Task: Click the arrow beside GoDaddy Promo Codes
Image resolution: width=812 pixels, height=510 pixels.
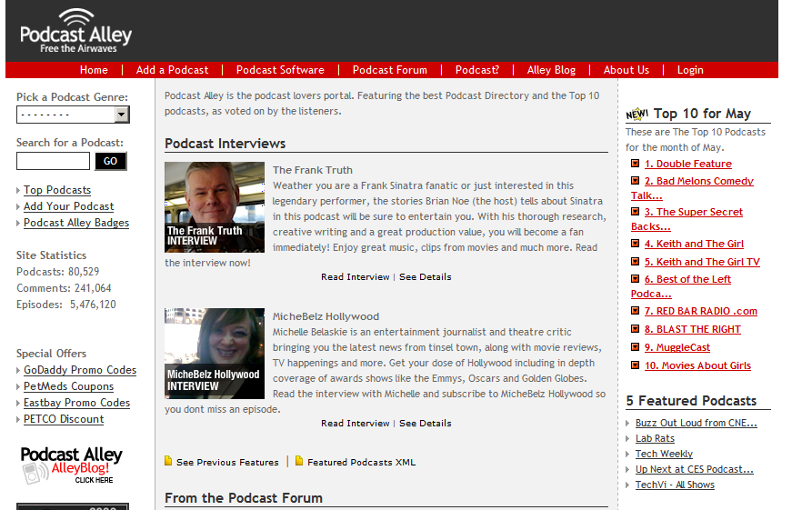Action: [x=19, y=371]
